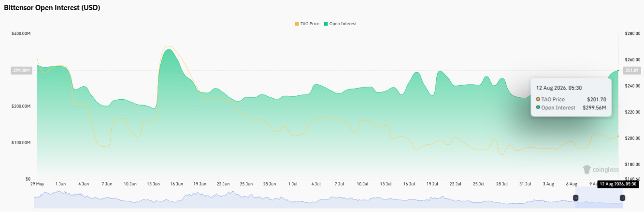This screenshot has width=644, height=212.
Task: Click the $201.70 tooltip TAO Price value
Action: point(596,99)
